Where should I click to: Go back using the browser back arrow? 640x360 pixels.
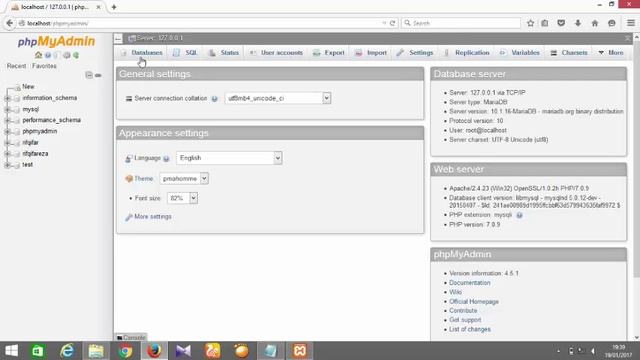point(10,23)
